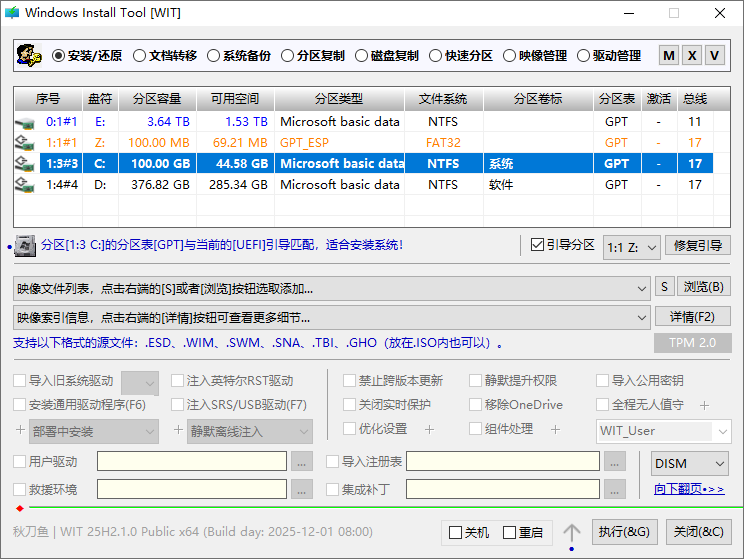This screenshot has width=744, height=559.
Task: Select the 3.64 TB capacity cell
Action: pos(157,121)
